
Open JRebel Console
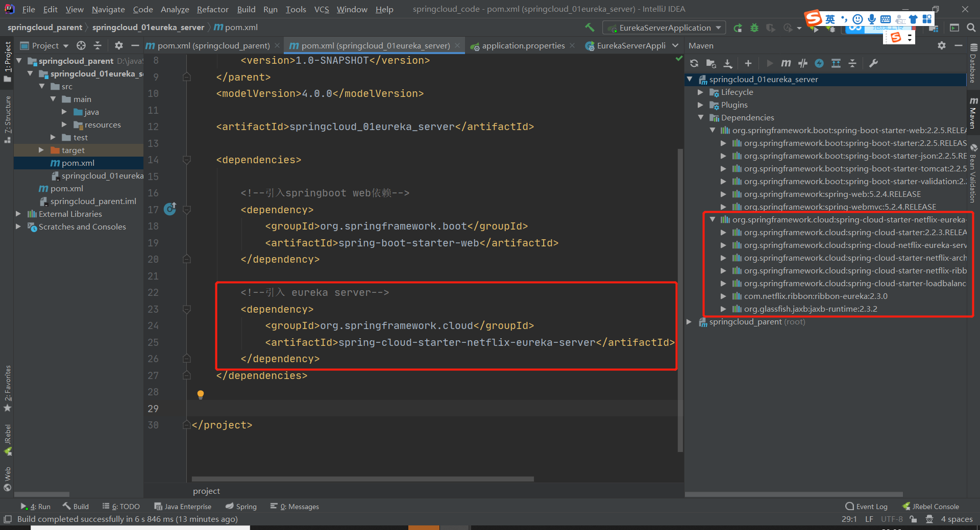point(930,507)
